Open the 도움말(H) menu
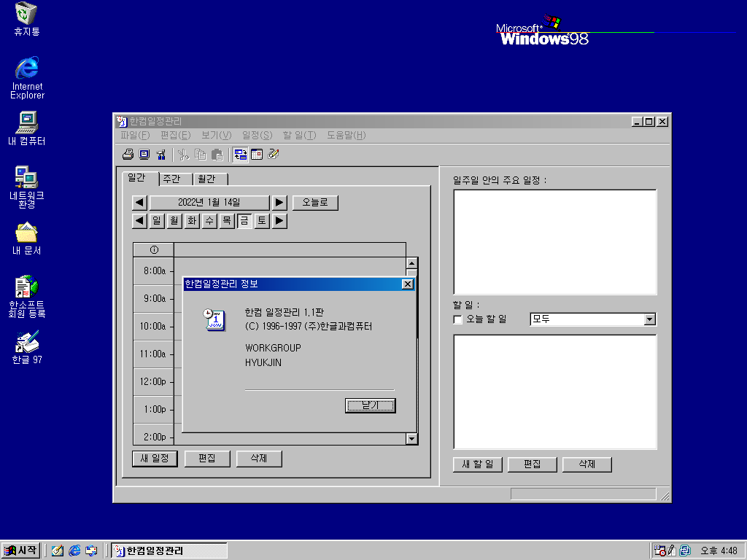This screenshot has width=747, height=560. (x=346, y=135)
